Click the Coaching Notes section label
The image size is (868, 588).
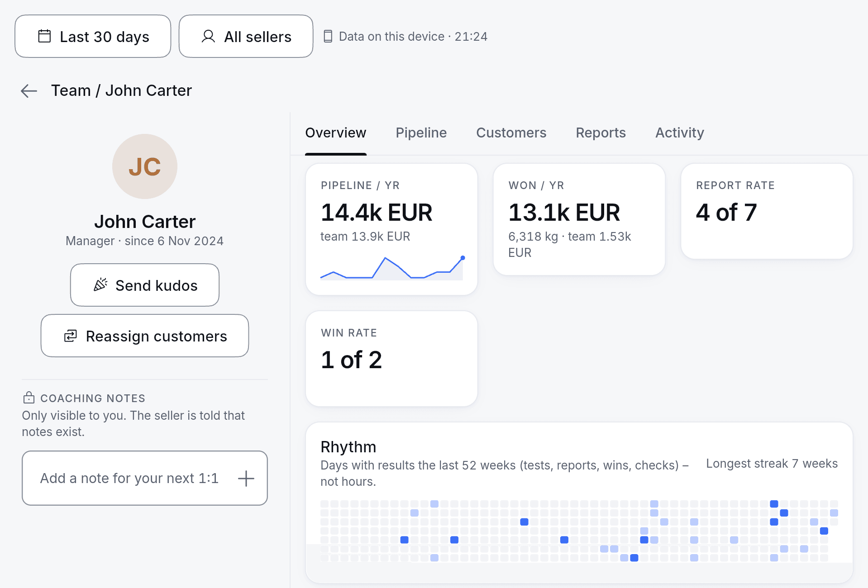93,398
